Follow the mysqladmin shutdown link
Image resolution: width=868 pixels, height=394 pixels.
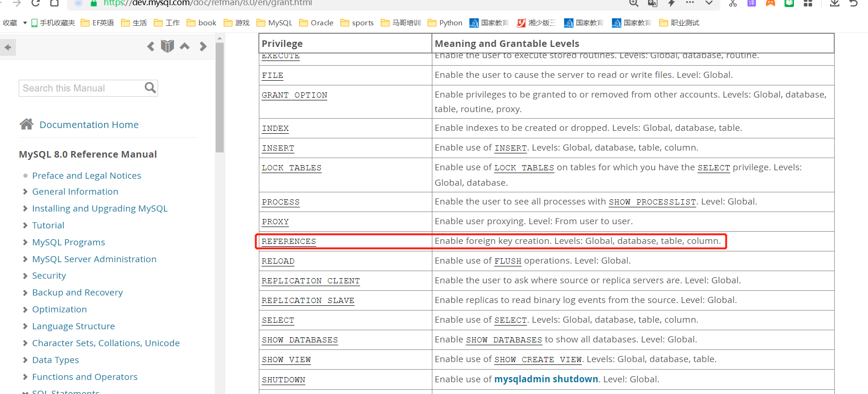[x=546, y=379]
